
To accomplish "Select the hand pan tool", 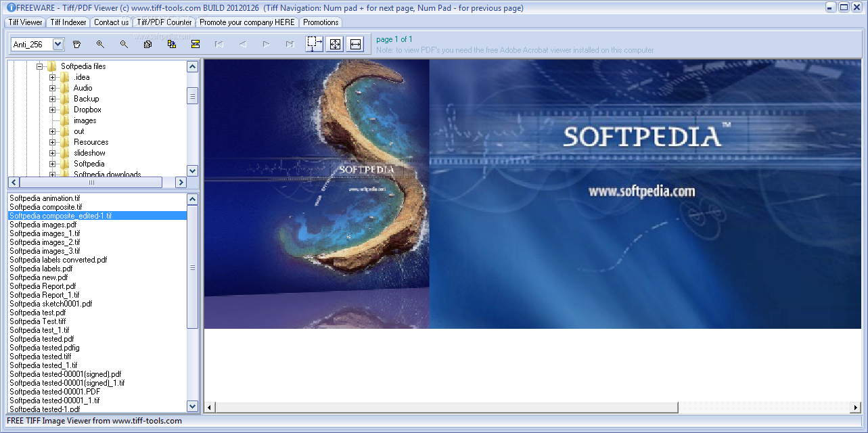I will pyautogui.click(x=76, y=44).
